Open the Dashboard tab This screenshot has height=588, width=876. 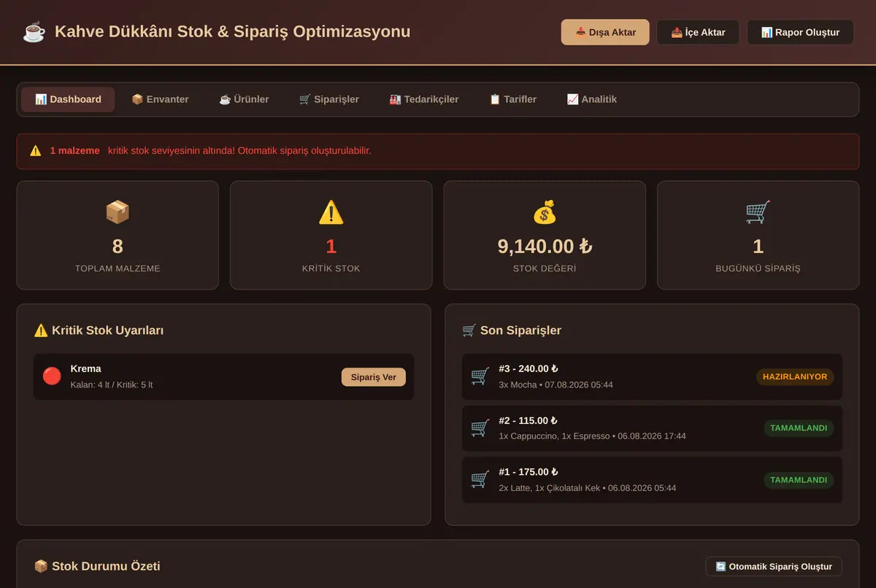pos(68,99)
